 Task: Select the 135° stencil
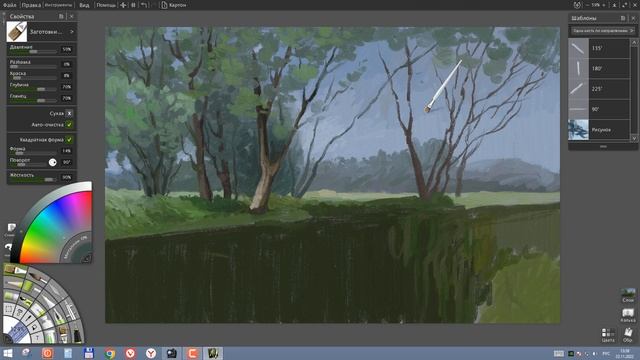pos(599,48)
